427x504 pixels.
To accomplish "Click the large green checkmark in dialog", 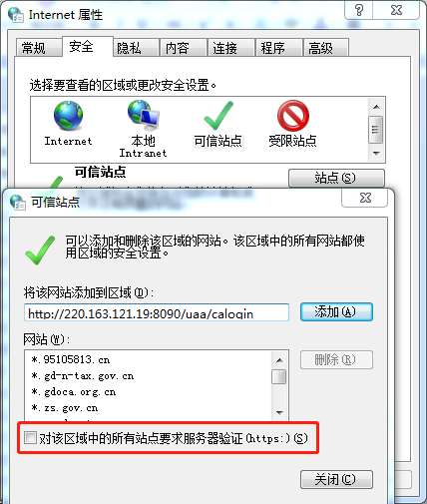I will [40, 250].
